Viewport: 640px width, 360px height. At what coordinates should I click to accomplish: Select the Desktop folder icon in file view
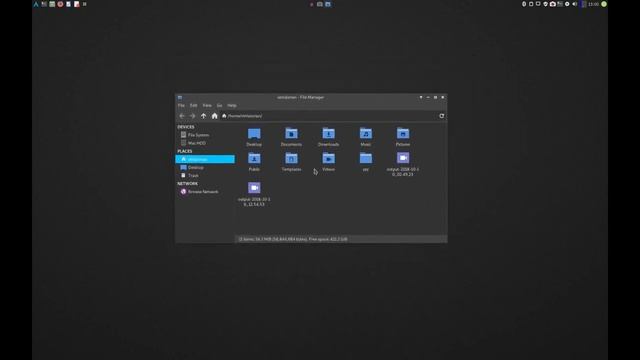254,134
